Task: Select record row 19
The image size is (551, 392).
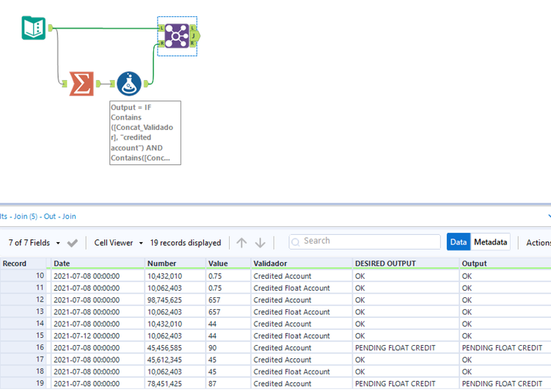Action: pyautogui.click(x=23, y=384)
